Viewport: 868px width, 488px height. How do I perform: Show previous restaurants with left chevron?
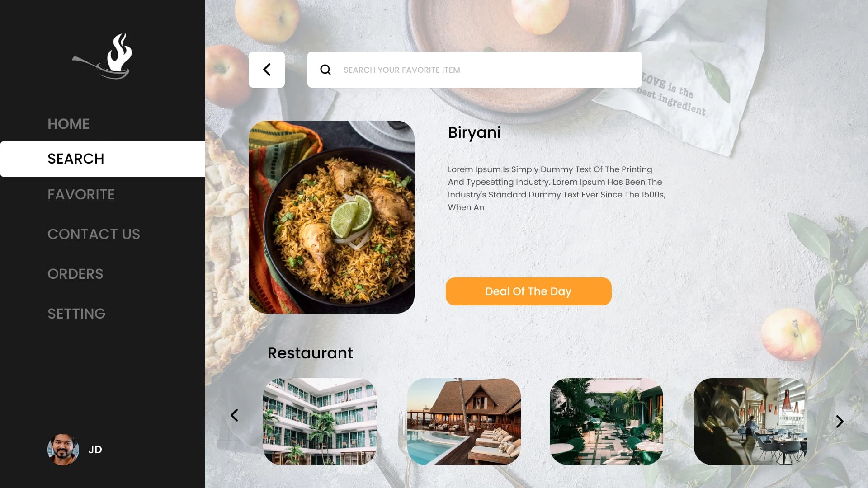point(234,415)
